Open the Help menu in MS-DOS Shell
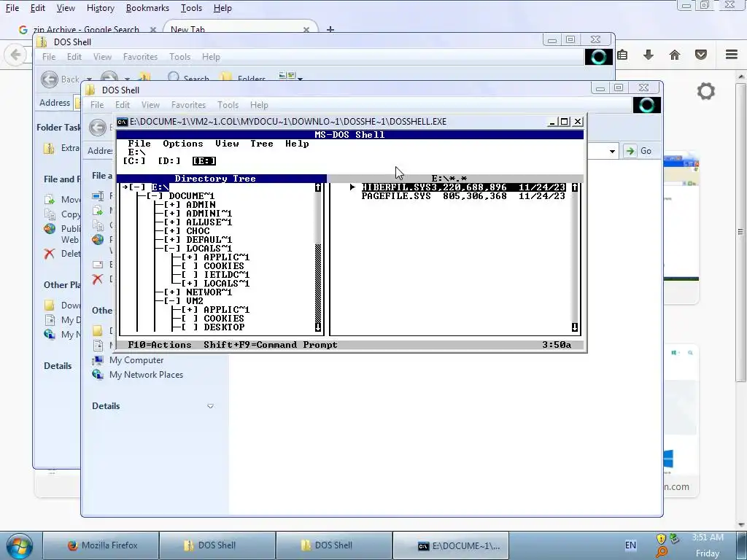The image size is (747, 560). pyautogui.click(x=298, y=144)
